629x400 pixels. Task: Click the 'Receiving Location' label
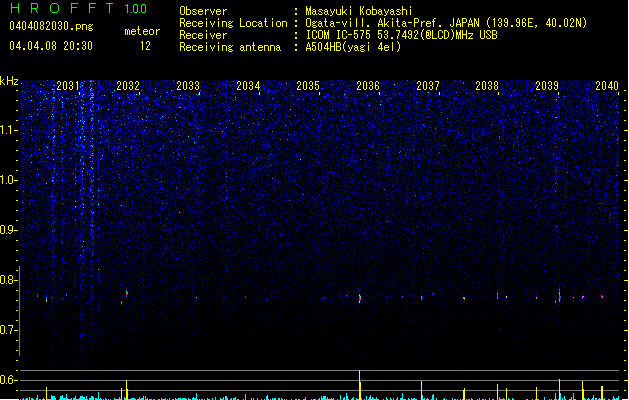coord(233,23)
